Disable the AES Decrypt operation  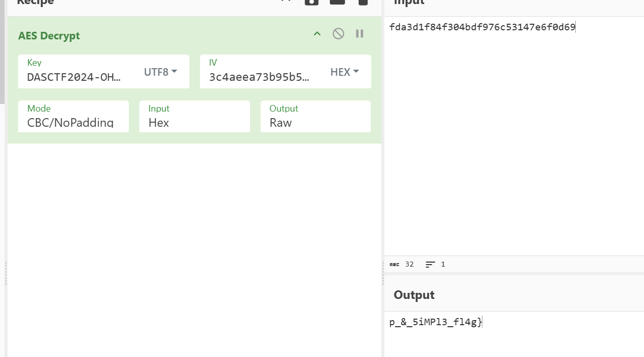pyautogui.click(x=338, y=34)
